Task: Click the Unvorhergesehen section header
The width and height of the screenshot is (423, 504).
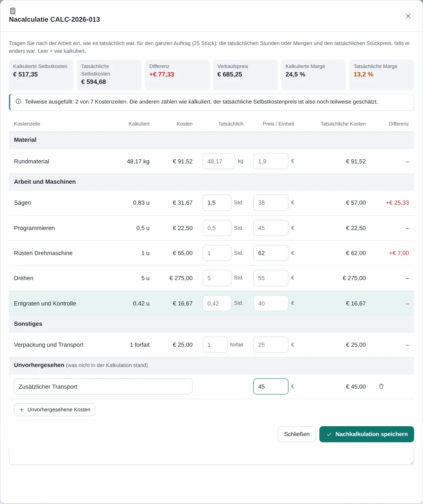Action: click(x=211, y=365)
